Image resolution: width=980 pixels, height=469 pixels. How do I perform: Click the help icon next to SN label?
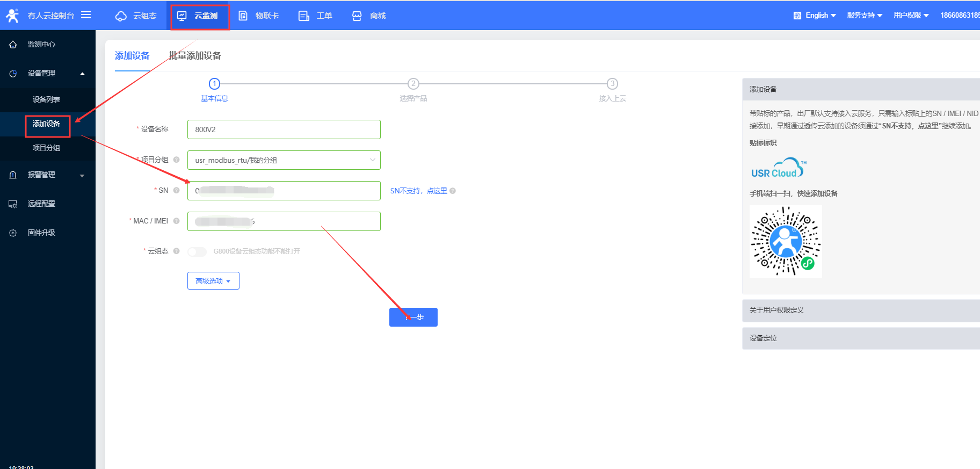click(x=177, y=190)
